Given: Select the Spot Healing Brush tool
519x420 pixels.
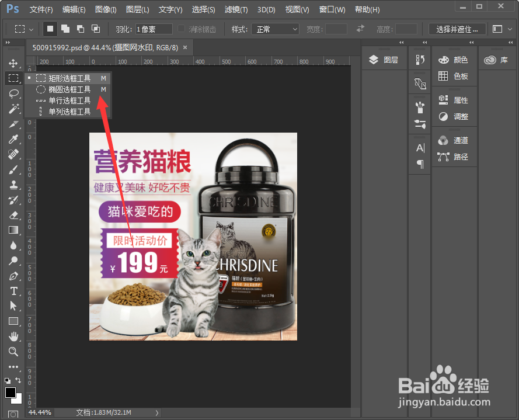Looking at the screenshot, I should click(x=13, y=154).
